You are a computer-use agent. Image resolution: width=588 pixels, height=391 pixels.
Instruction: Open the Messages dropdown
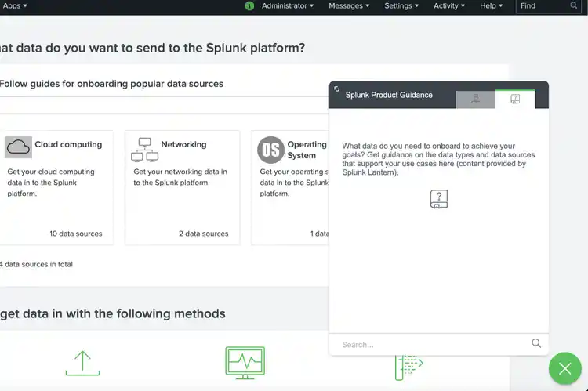click(349, 5)
